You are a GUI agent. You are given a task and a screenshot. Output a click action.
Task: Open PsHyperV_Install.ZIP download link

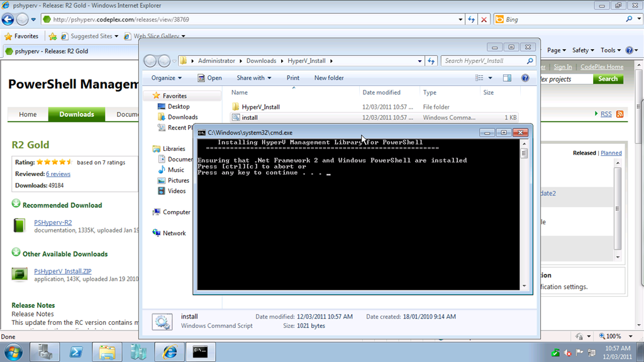(63, 271)
